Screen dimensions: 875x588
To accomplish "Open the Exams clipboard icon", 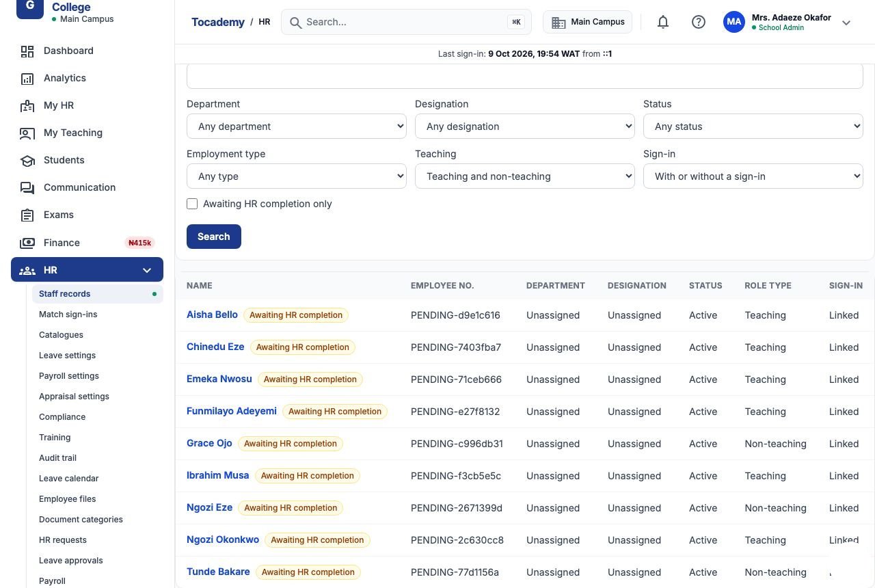I will [27, 215].
